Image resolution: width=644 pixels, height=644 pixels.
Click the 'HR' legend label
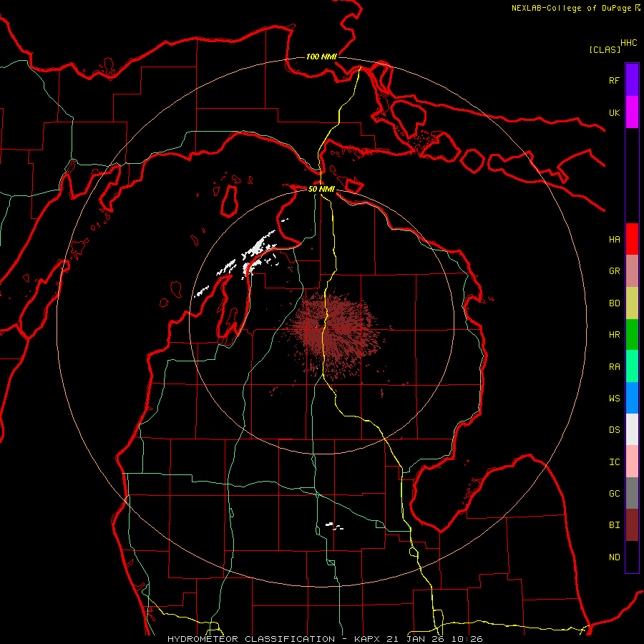pos(614,335)
